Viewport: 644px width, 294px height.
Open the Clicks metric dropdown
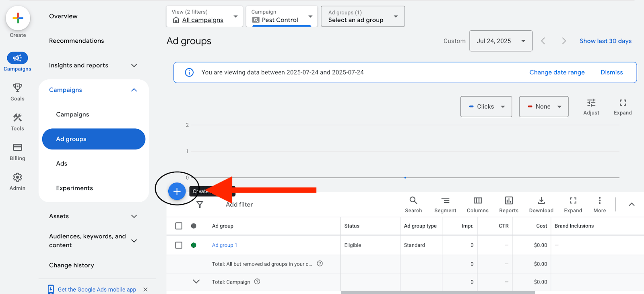coord(486,107)
